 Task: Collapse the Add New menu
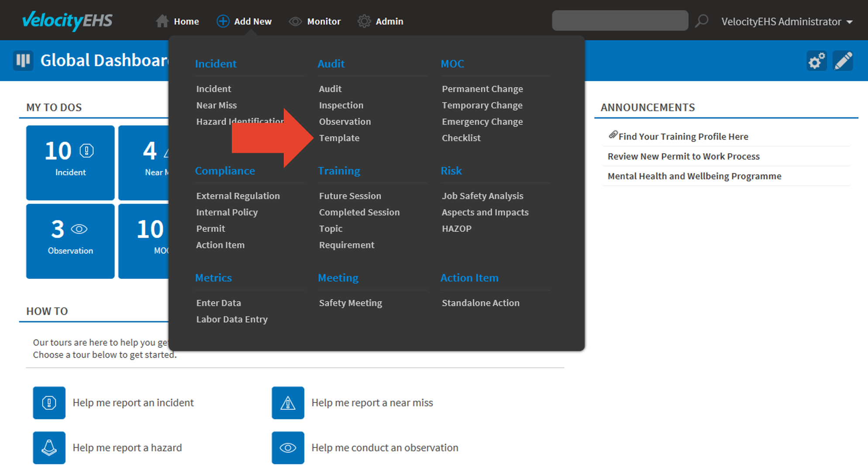pyautogui.click(x=244, y=21)
